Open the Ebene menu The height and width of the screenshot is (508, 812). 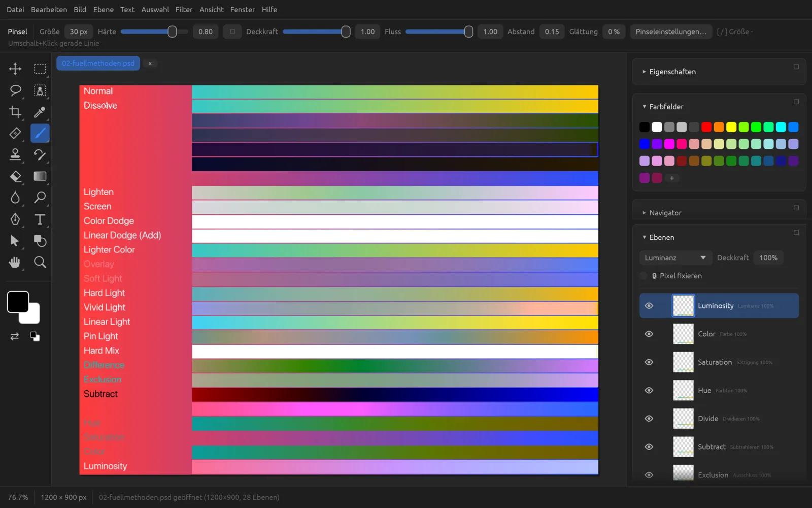pyautogui.click(x=104, y=10)
